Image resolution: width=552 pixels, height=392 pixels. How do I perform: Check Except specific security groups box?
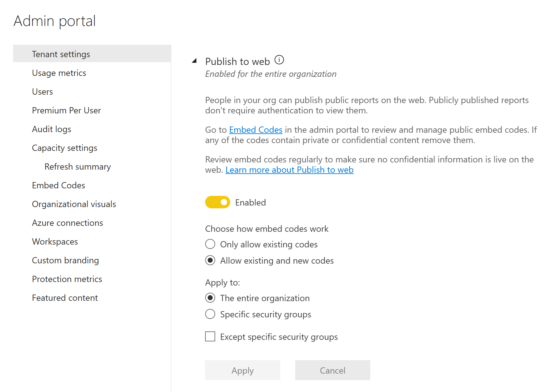click(210, 336)
